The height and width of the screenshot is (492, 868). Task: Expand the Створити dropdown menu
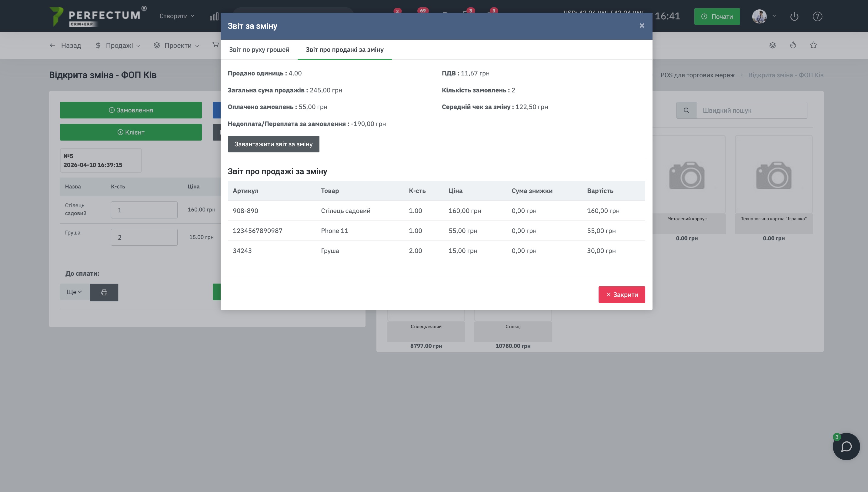(x=177, y=16)
